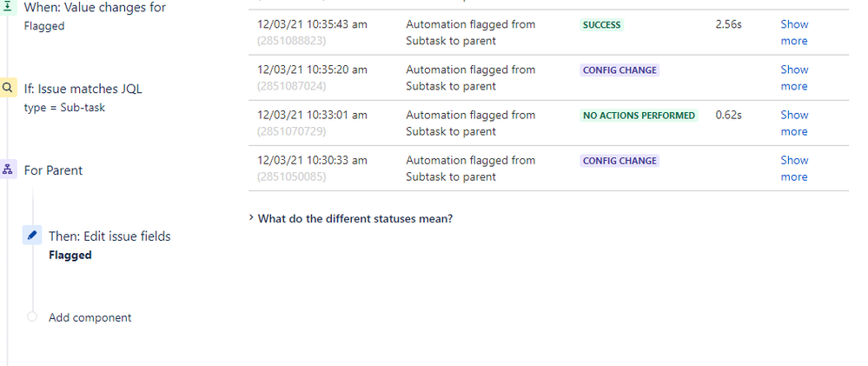Click the Add component label

90,317
